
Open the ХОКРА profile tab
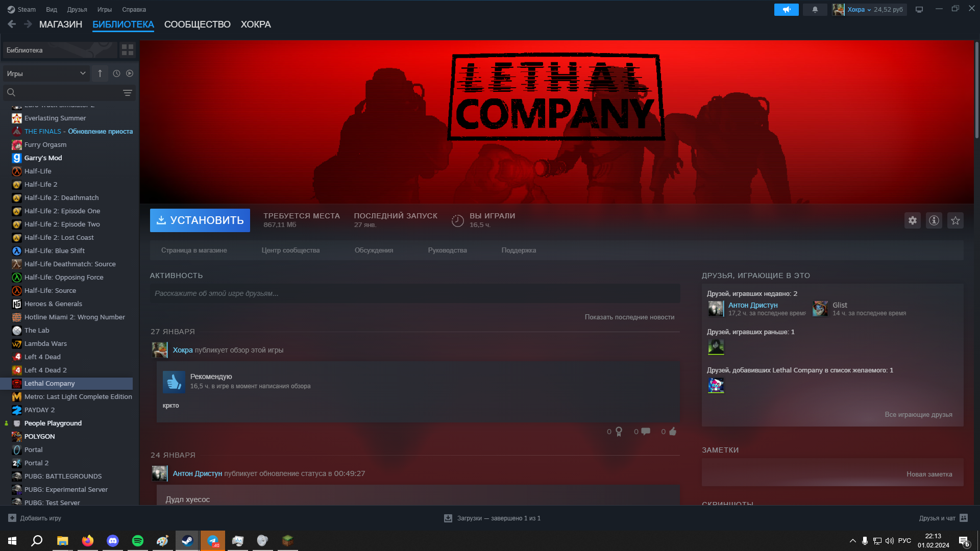pyautogui.click(x=256, y=24)
